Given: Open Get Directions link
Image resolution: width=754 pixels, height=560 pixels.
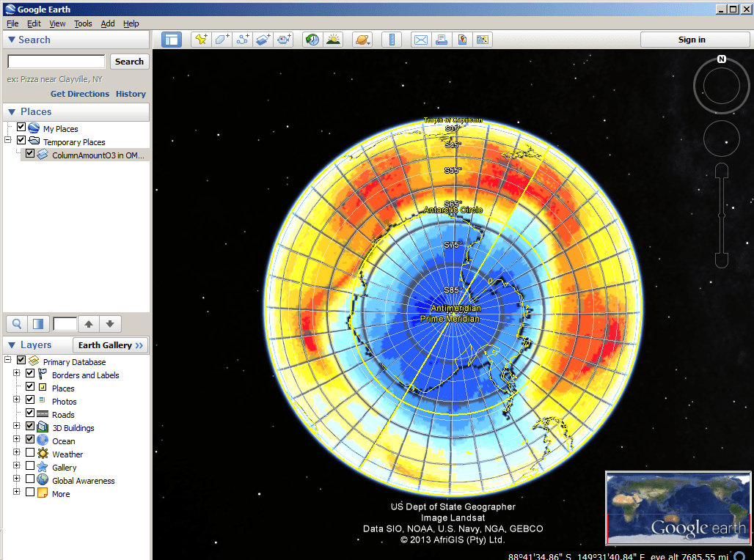Looking at the screenshot, I should coord(80,94).
